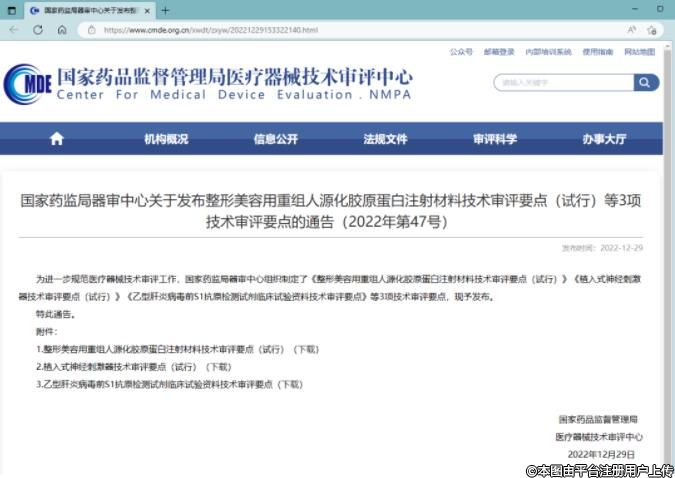Click the read aloud icon in address bar
The image size is (675, 478).
tap(631, 30)
